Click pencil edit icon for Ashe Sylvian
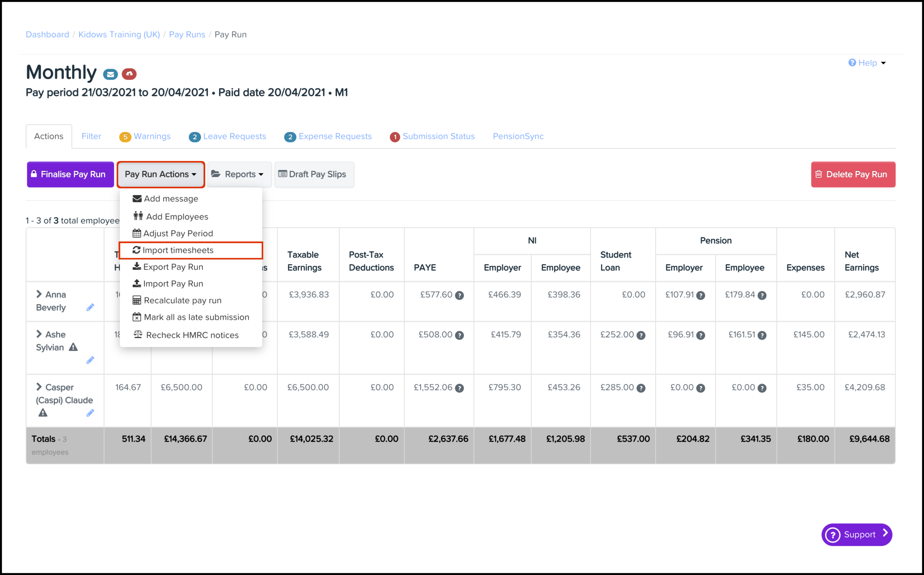Viewport: 924px width, 575px height. pyautogui.click(x=90, y=360)
